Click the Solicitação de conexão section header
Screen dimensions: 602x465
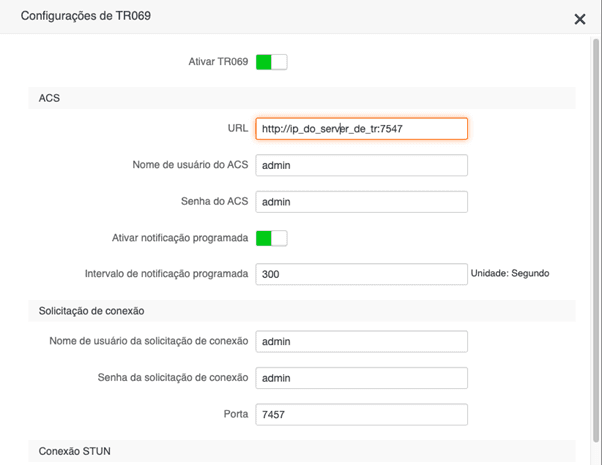coord(302,311)
